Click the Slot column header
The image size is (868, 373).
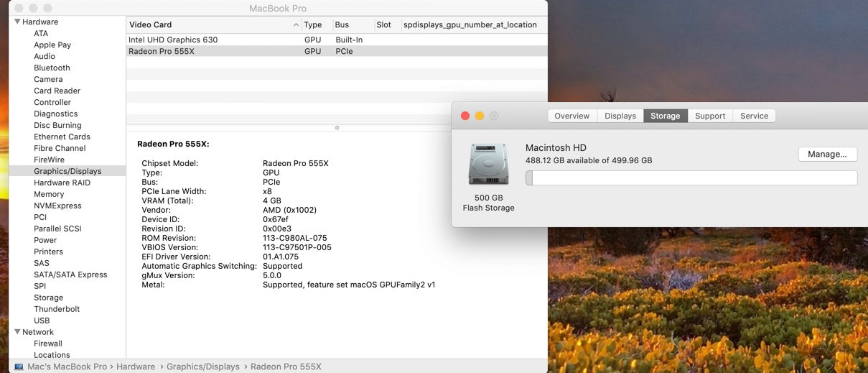click(x=387, y=24)
